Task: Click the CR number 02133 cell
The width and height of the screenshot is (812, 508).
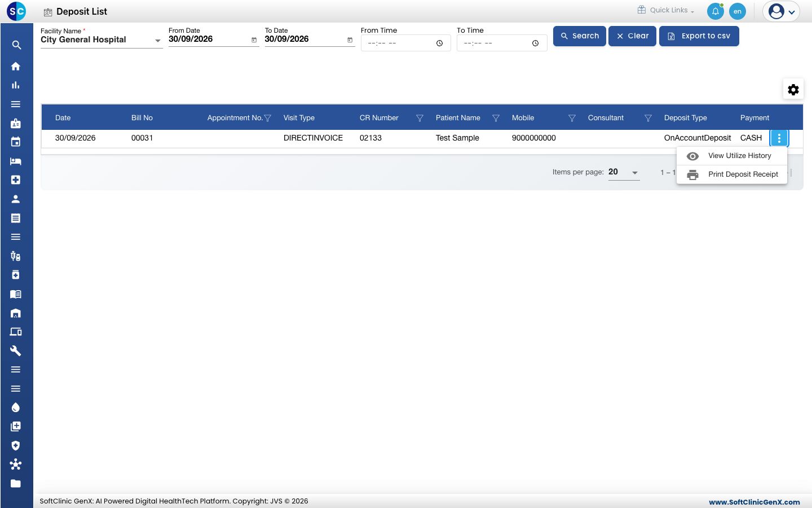Action: pyautogui.click(x=370, y=138)
